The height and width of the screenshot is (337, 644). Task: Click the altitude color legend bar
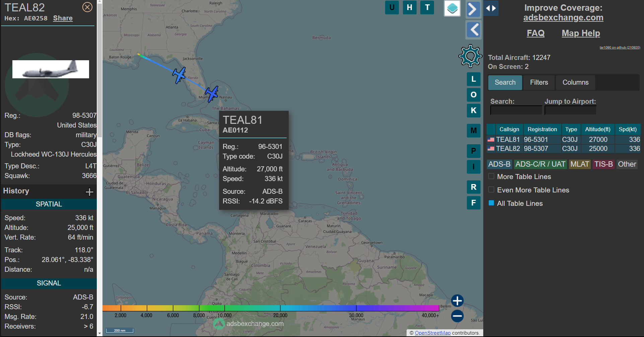click(271, 308)
